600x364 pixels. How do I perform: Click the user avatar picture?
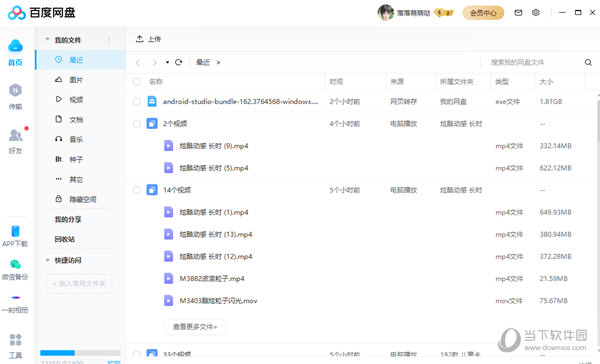(x=385, y=13)
